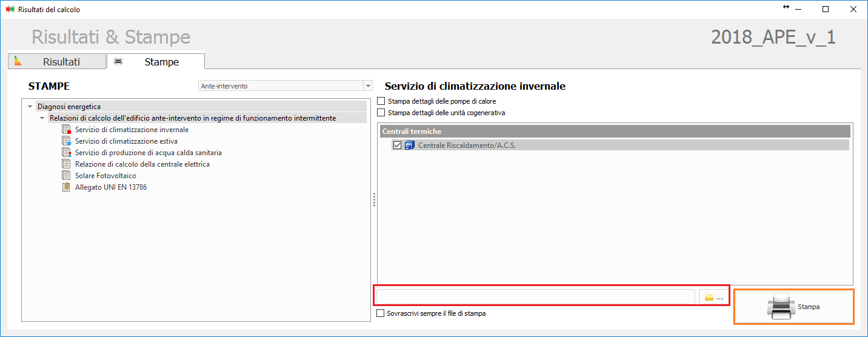This screenshot has height=337, width=868.
Task: Switch to the Risultati tab
Action: click(58, 62)
